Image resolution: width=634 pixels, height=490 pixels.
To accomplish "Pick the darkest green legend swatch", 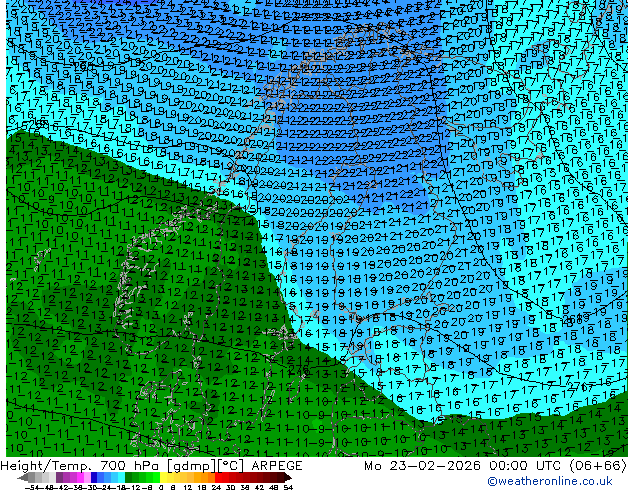I will (x=129, y=478).
